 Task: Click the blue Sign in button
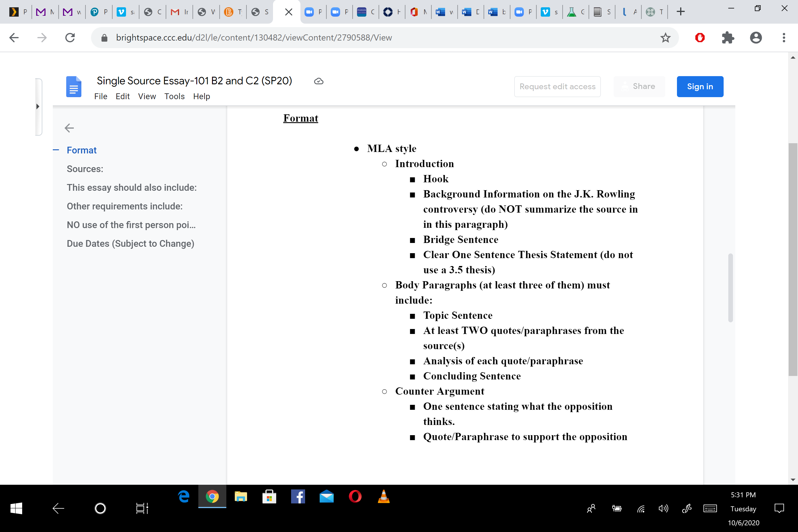click(x=700, y=87)
